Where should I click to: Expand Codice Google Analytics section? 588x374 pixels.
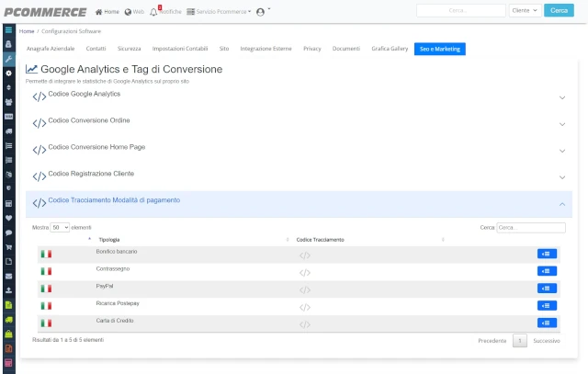(299, 97)
